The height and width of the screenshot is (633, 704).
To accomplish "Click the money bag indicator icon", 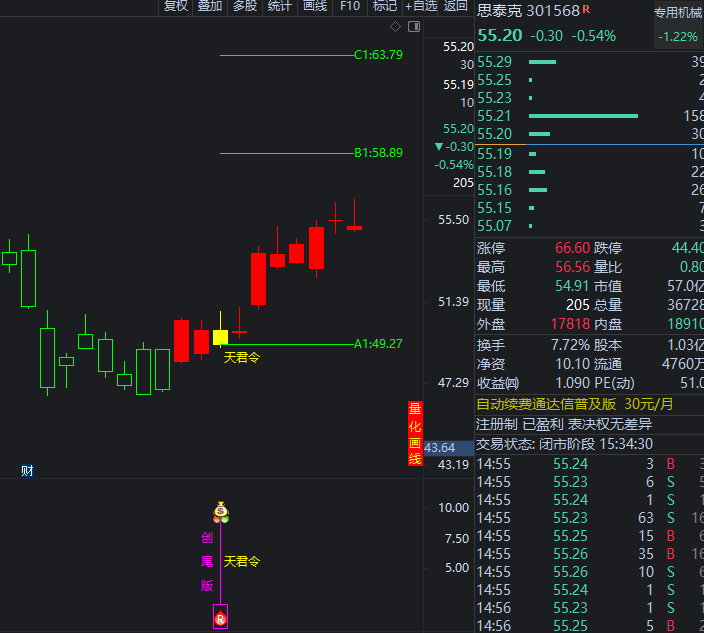I will point(220,511).
